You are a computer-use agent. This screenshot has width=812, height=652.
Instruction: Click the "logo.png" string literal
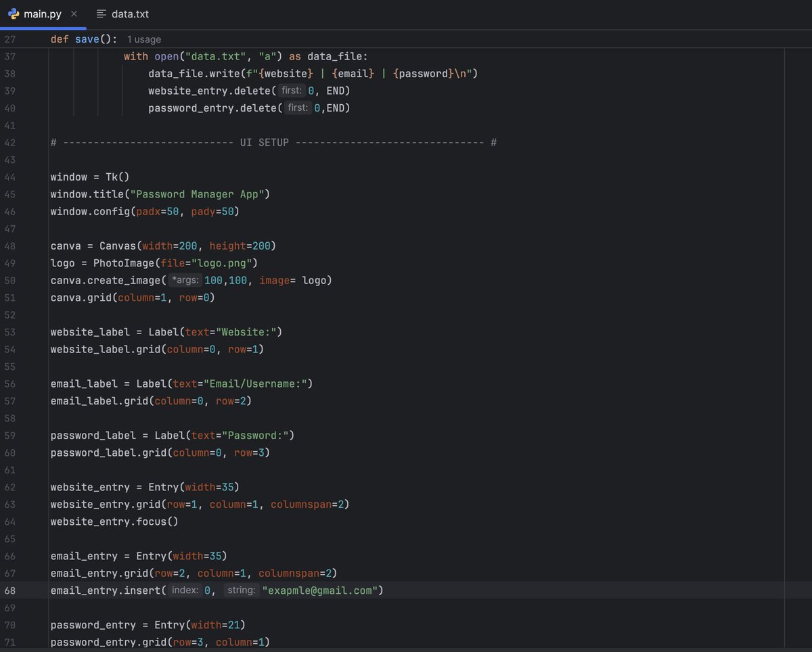tap(221, 263)
